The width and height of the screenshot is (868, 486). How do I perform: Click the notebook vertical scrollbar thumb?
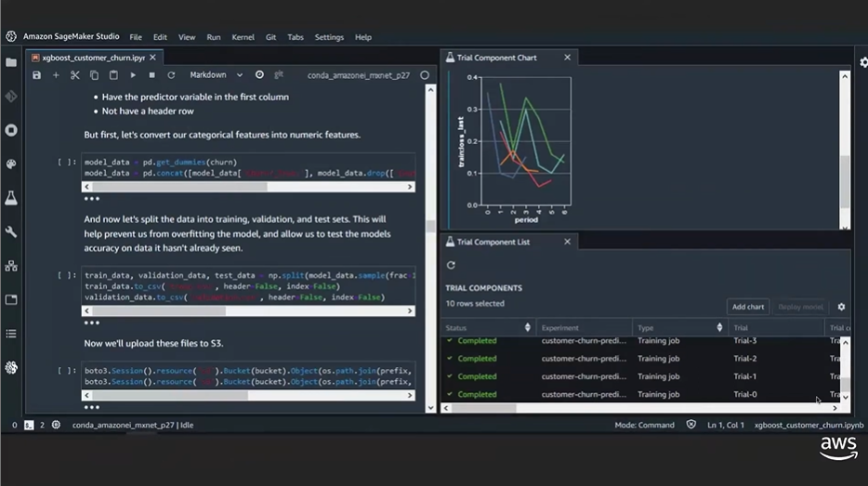tap(430, 226)
